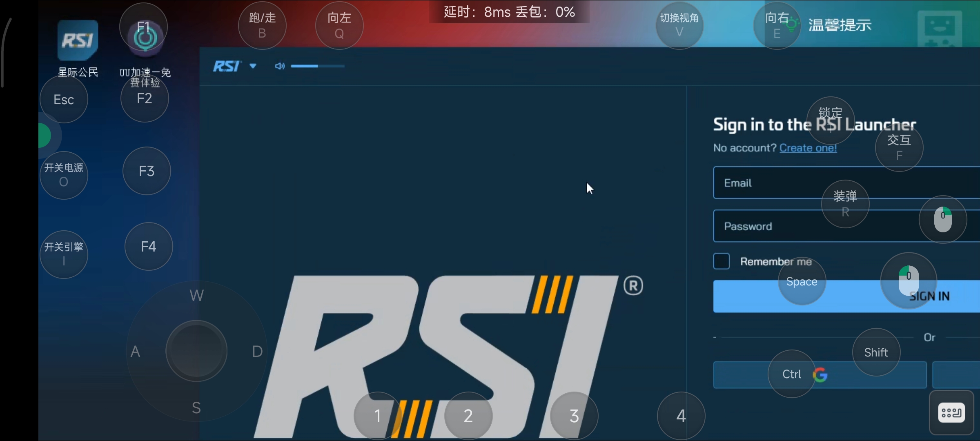Tap the 跑/走 B virtual key

[x=262, y=25]
